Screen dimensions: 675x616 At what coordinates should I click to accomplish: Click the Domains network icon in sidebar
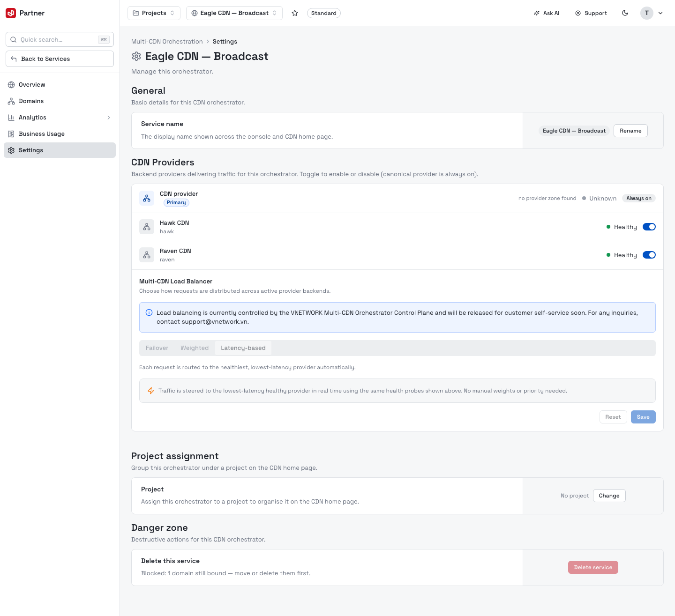pos(11,101)
